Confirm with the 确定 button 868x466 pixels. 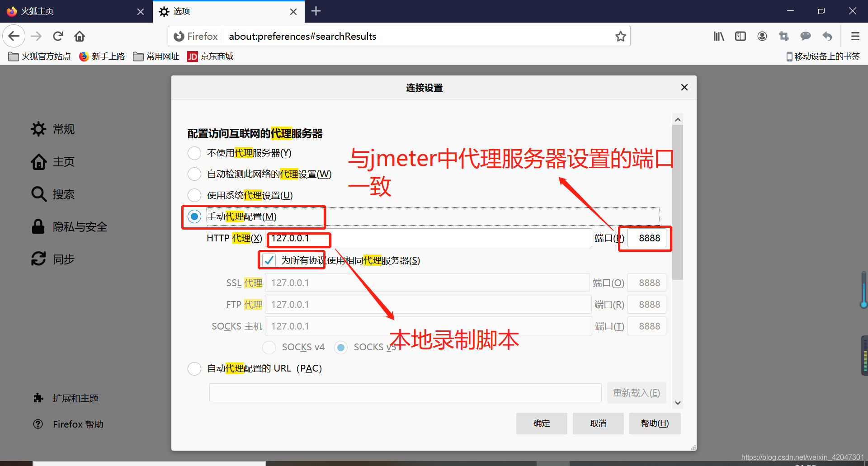tap(542, 424)
